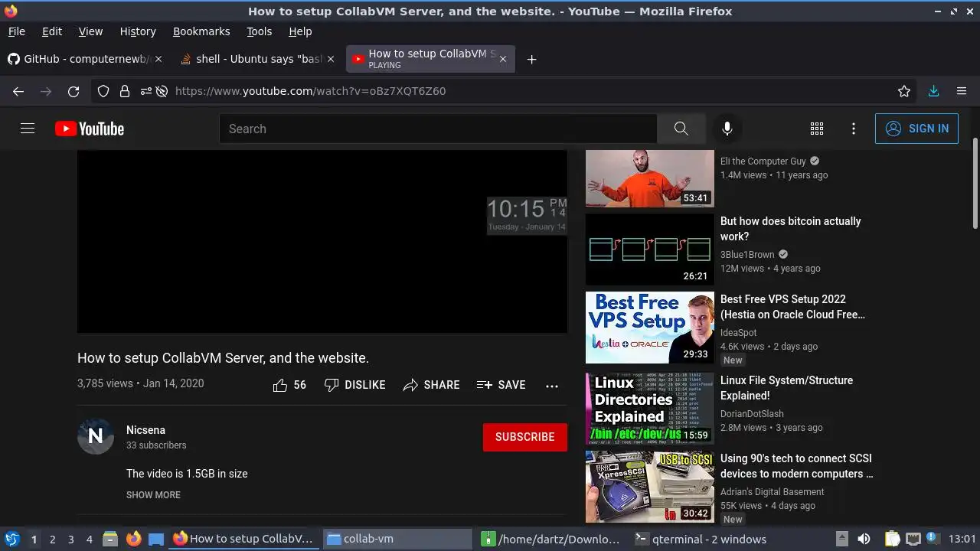Image resolution: width=980 pixels, height=551 pixels.
Task: Open a new tab with plus button
Action: 531,59
